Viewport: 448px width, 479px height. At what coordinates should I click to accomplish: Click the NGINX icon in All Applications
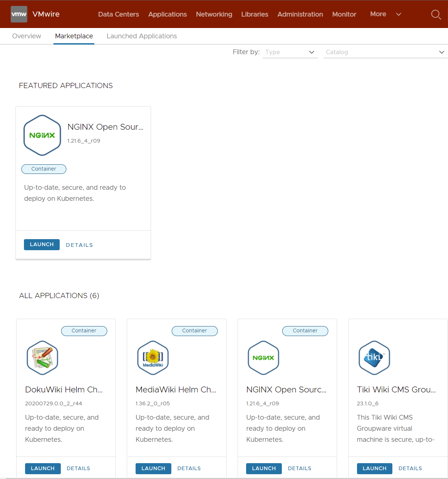click(263, 358)
